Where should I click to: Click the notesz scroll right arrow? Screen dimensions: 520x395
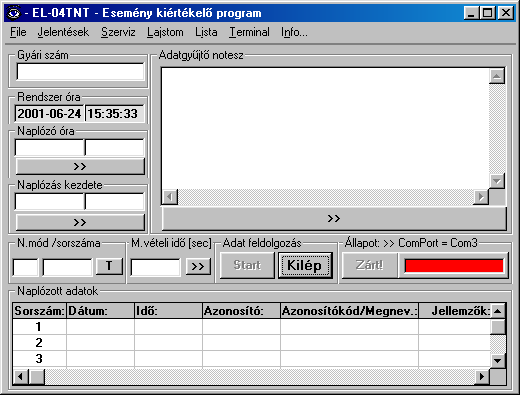point(481,197)
